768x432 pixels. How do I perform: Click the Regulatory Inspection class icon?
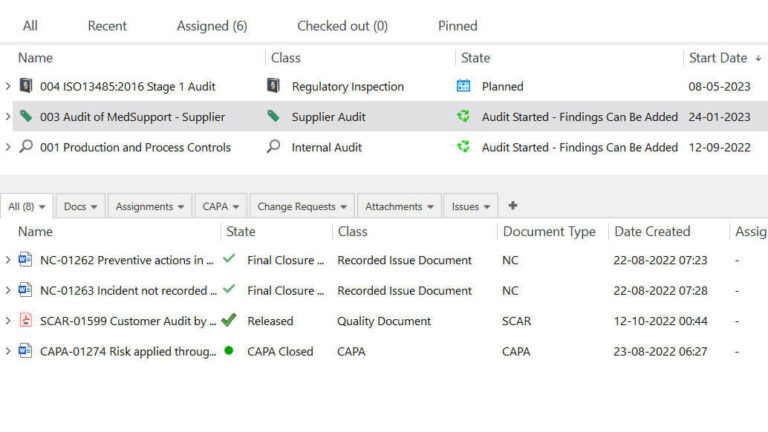pyautogui.click(x=274, y=87)
